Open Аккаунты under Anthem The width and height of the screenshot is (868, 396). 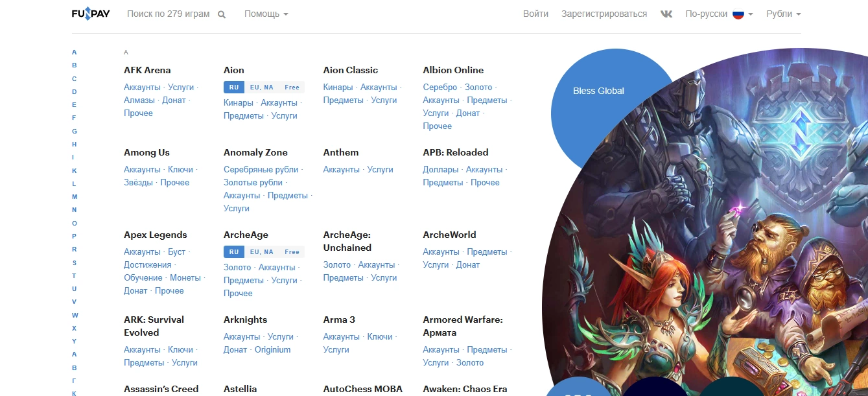pos(342,169)
